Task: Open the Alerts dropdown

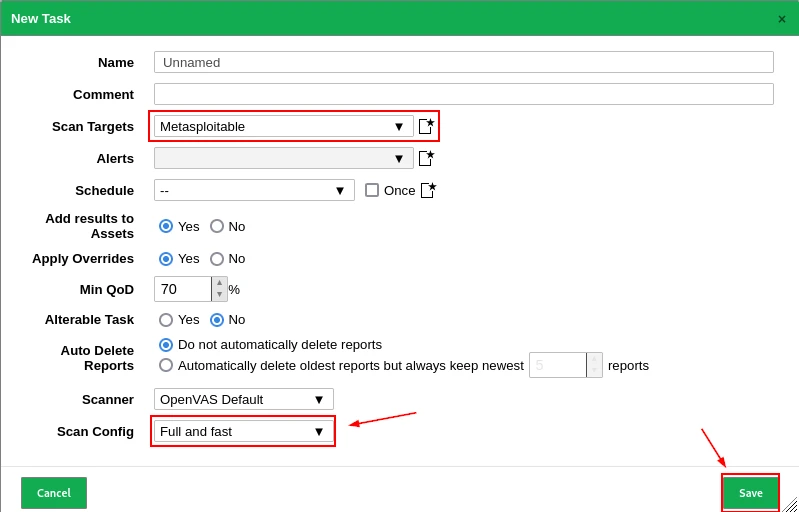Action: tap(283, 158)
